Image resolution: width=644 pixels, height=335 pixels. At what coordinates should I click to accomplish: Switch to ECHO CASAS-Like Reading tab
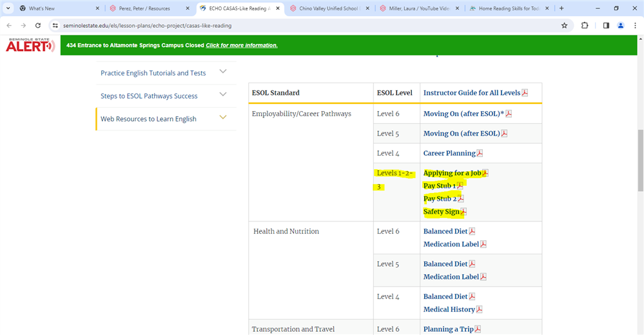240,8
